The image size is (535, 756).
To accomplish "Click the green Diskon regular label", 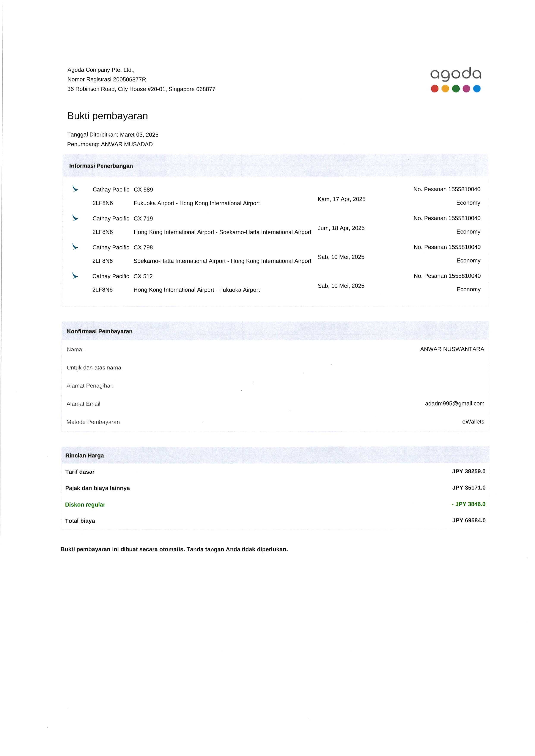I will (85, 505).
